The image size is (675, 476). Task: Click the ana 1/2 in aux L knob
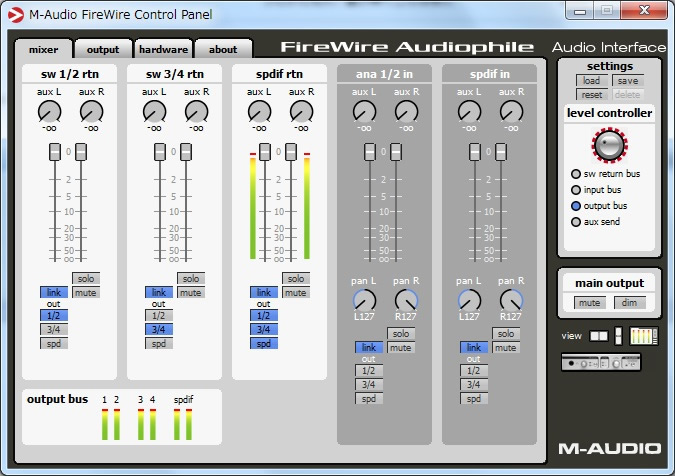pyautogui.click(x=365, y=112)
